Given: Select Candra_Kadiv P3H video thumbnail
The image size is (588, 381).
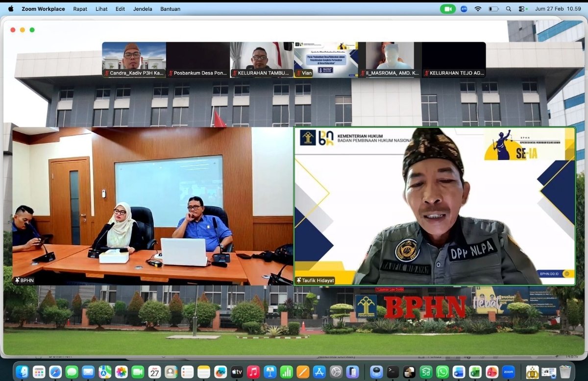Looking at the screenshot, I should point(134,60).
